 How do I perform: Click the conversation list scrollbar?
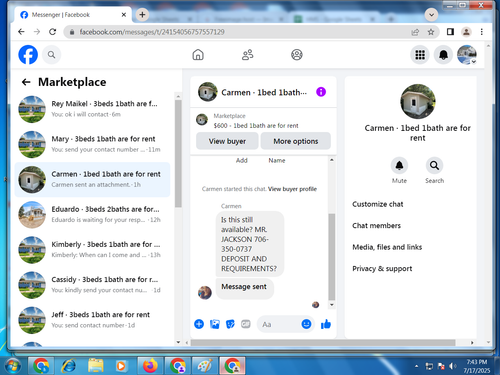tap(178, 154)
